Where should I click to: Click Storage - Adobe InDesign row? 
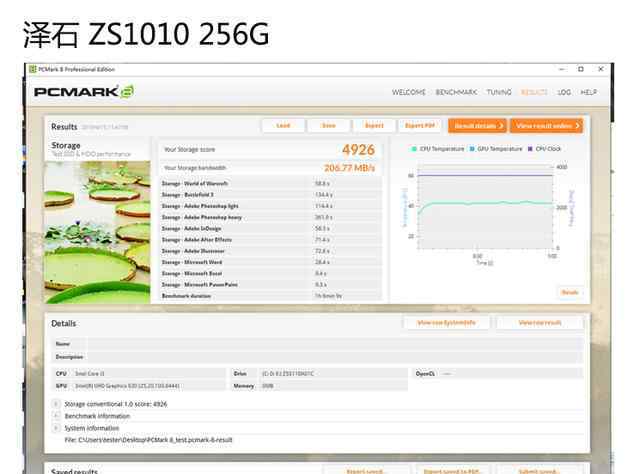coord(271,229)
